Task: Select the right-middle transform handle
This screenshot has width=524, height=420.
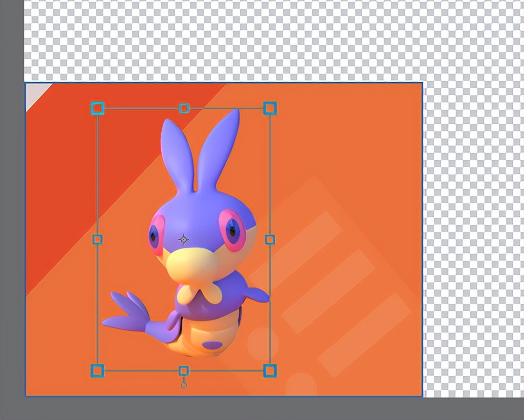Action: (x=270, y=239)
